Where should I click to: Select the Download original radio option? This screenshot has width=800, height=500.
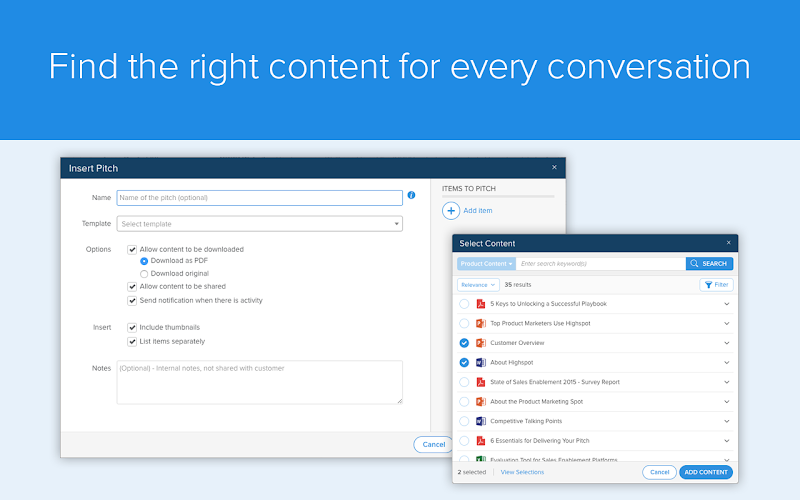click(144, 274)
